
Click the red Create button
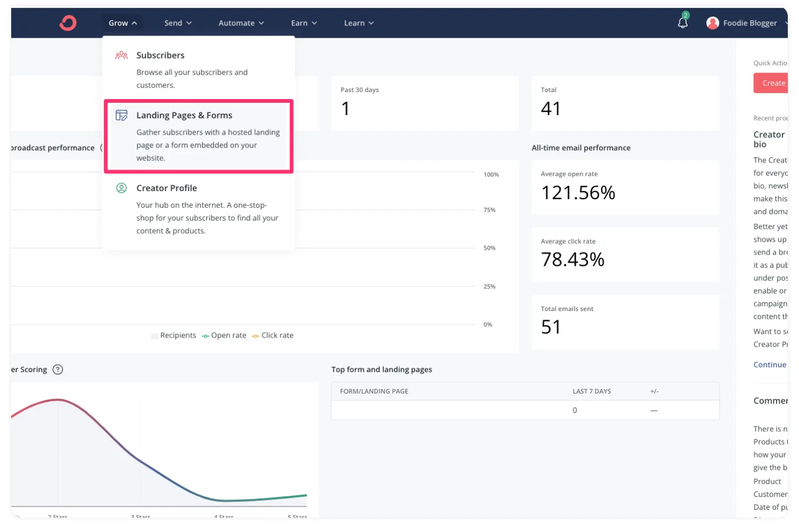[x=771, y=83]
